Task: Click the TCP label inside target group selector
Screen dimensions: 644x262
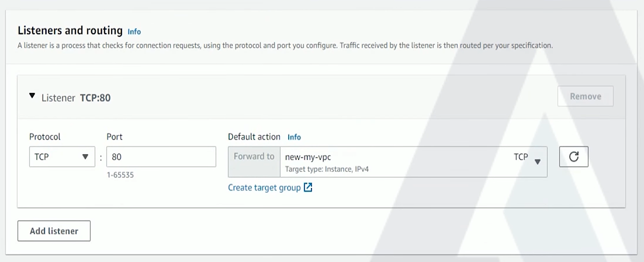Action: [521, 156]
